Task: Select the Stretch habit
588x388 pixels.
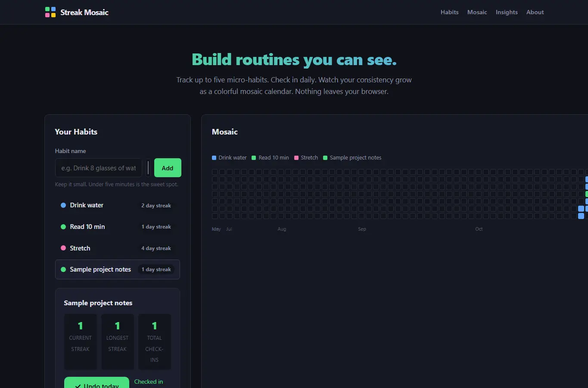Action: click(118, 248)
